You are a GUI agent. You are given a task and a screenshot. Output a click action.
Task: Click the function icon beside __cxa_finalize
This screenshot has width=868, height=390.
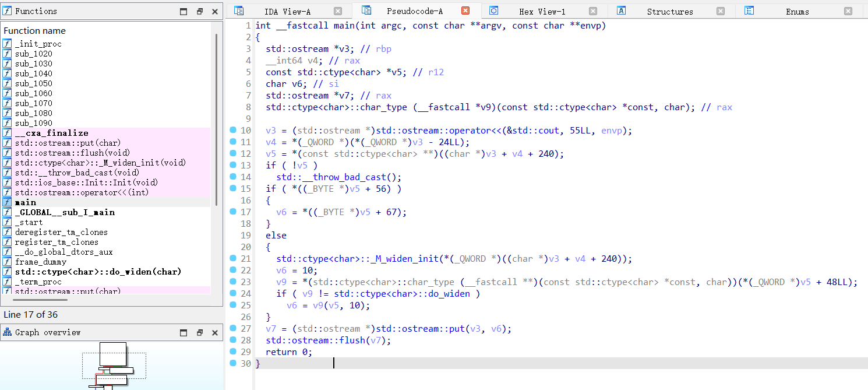click(7, 133)
